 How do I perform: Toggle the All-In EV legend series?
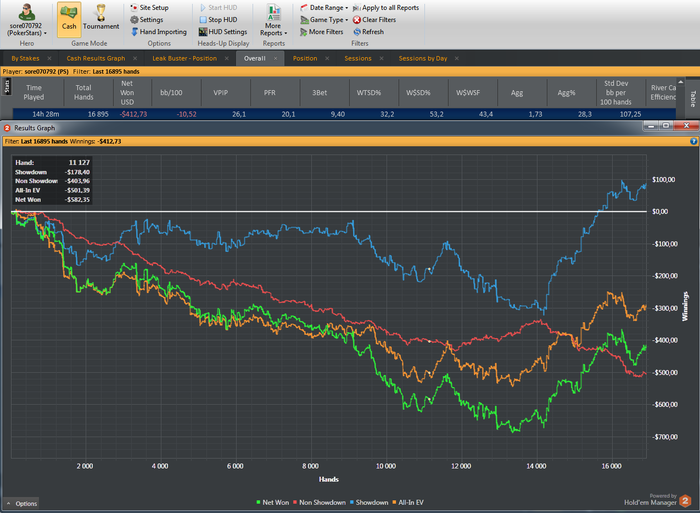tap(408, 502)
